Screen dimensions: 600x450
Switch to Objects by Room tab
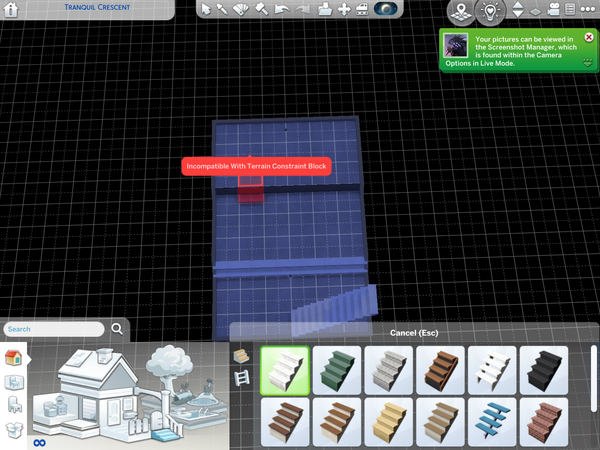pyautogui.click(x=14, y=382)
